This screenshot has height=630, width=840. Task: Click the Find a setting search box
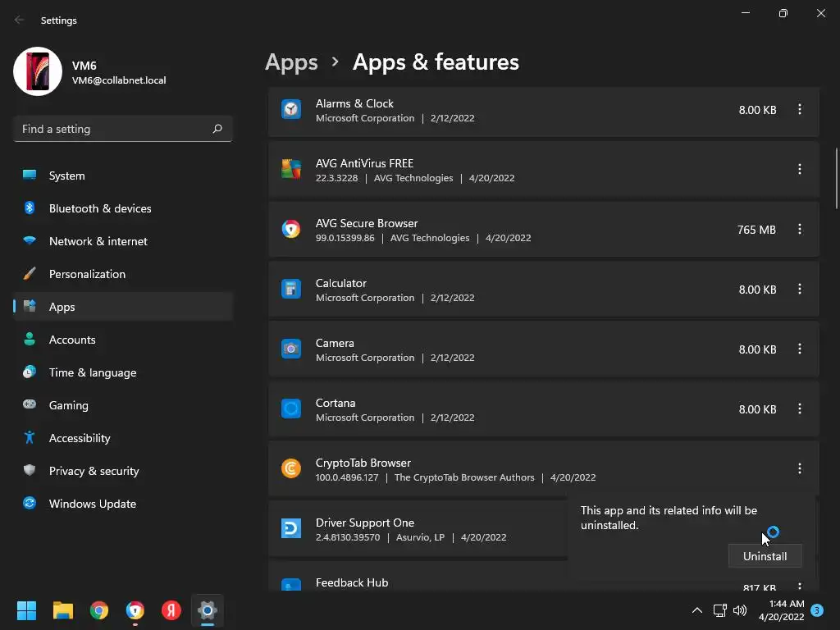click(123, 129)
